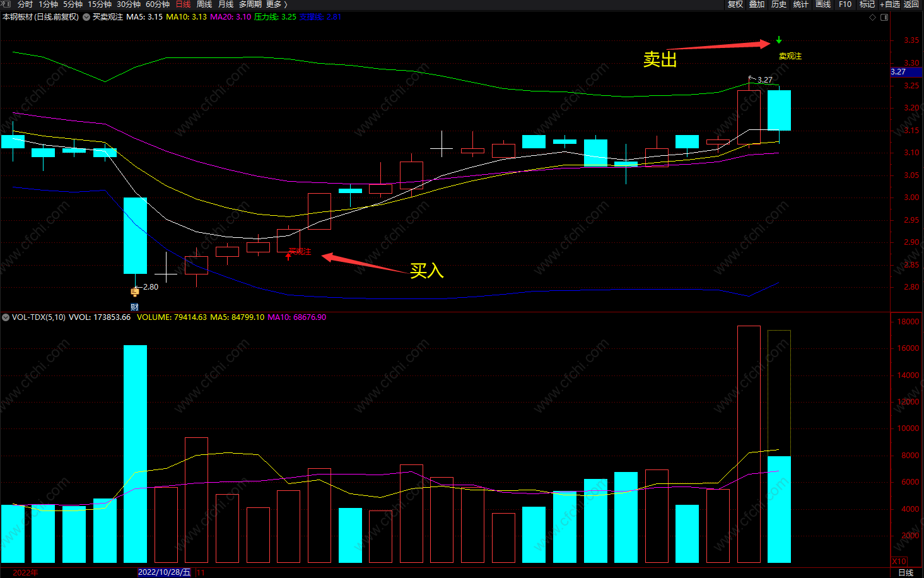This screenshot has height=578, width=924.
Task: Select the 5分钟 period tab
Action: point(73,4)
